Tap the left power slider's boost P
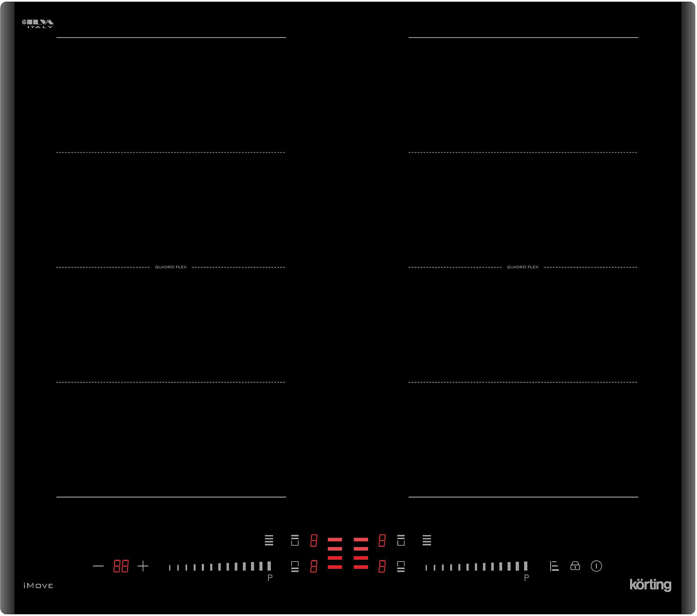Viewport: 697px width, 616px height. tap(270, 578)
